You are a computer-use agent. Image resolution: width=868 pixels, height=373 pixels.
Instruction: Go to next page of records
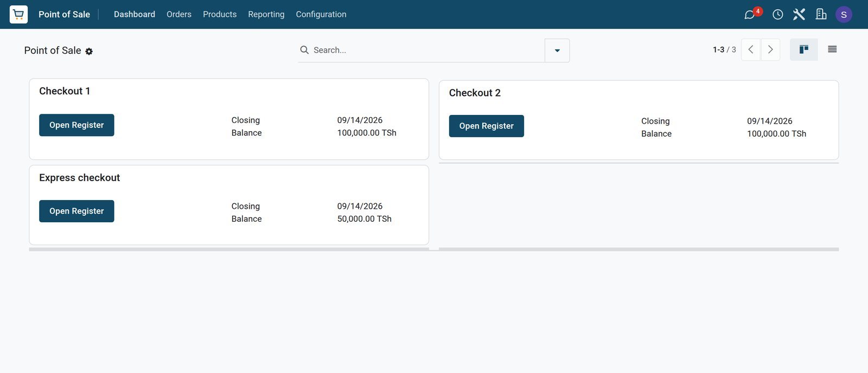(x=770, y=49)
